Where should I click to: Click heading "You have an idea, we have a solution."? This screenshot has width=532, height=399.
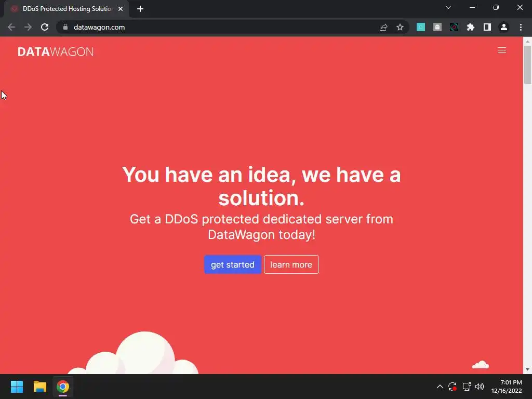261,186
